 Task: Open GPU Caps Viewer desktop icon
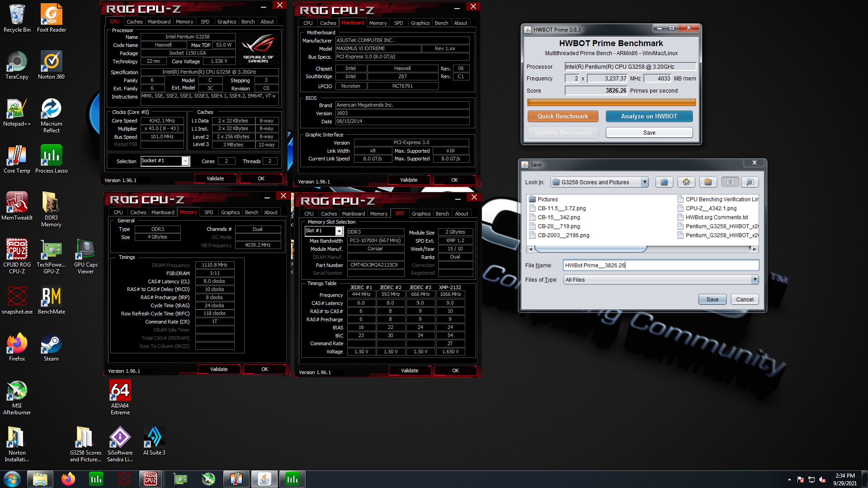[x=86, y=256]
